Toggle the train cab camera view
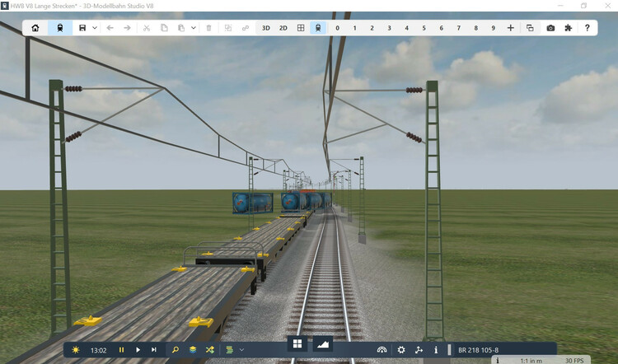The height and width of the screenshot is (364, 618). 318,28
